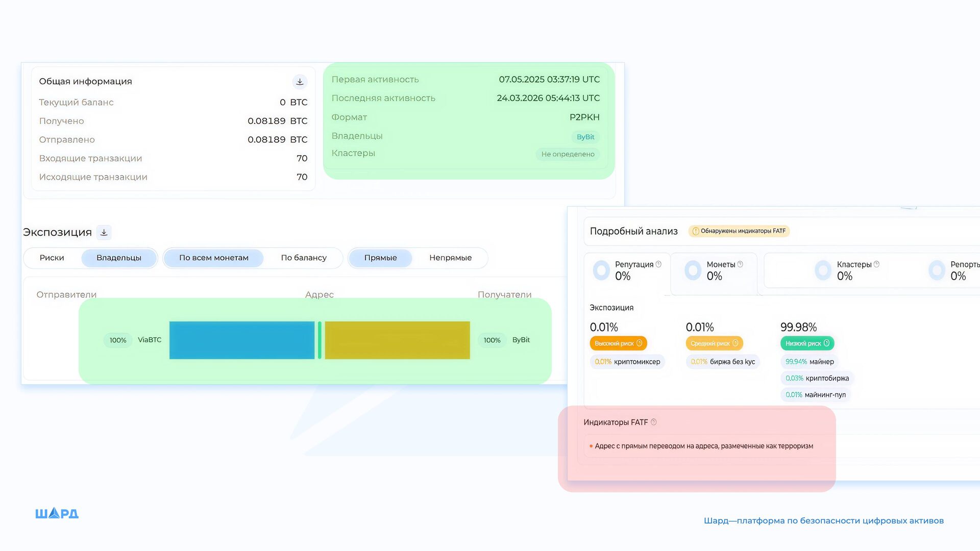Click the Обнаружены индикаторы FATF warning badge
This screenshot has width=980, height=551.
(739, 231)
